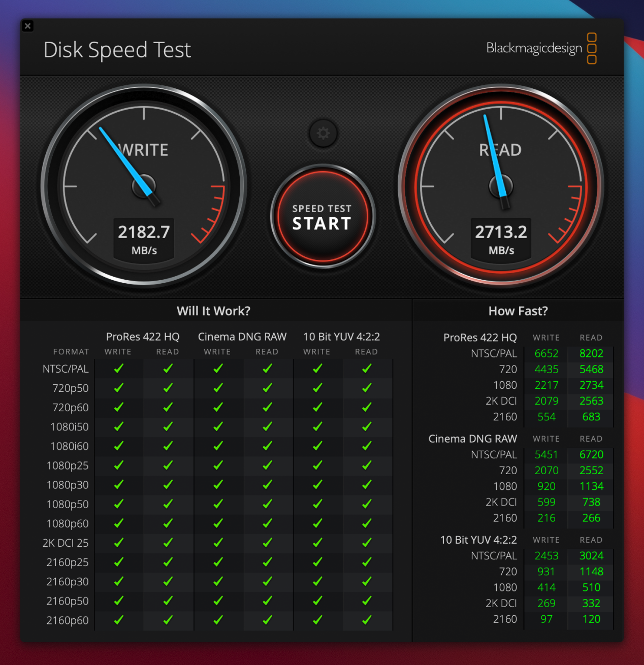The width and height of the screenshot is (644, 665).
Task: Click the 1080p30 format row label
Action: click(x=68, y=485)
